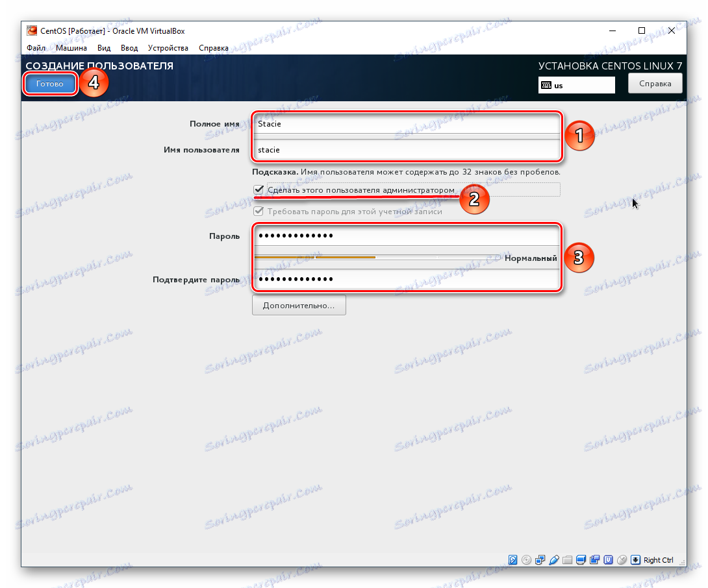The image size is (708, 588).
Task: Uncheck 'Сделать этого пользователя администратором'
Action: [x=259, y=190]
